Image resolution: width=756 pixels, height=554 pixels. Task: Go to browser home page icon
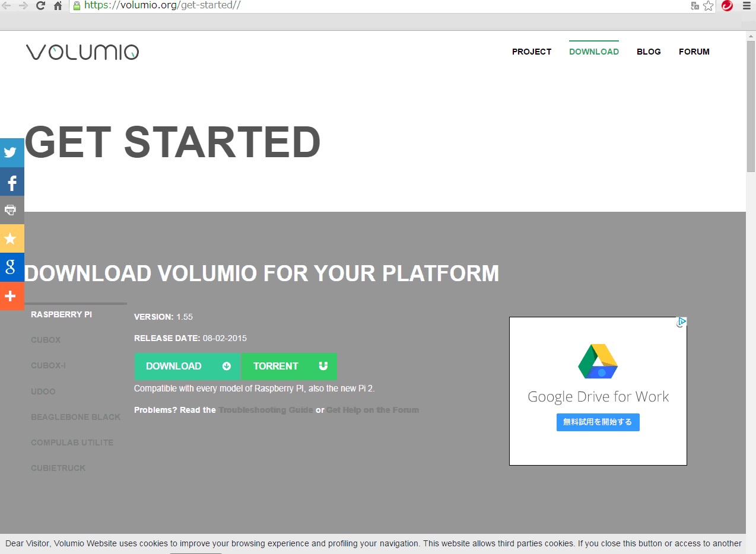58,6
